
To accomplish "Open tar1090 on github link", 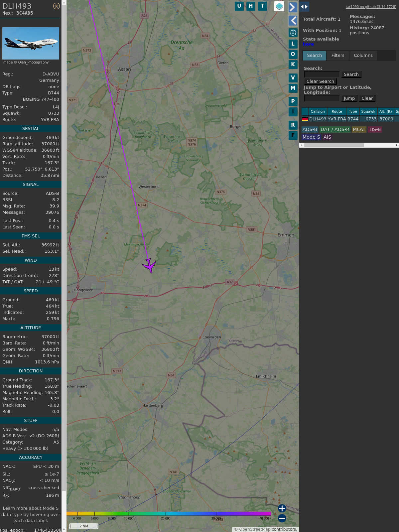I will pos(371,7).
